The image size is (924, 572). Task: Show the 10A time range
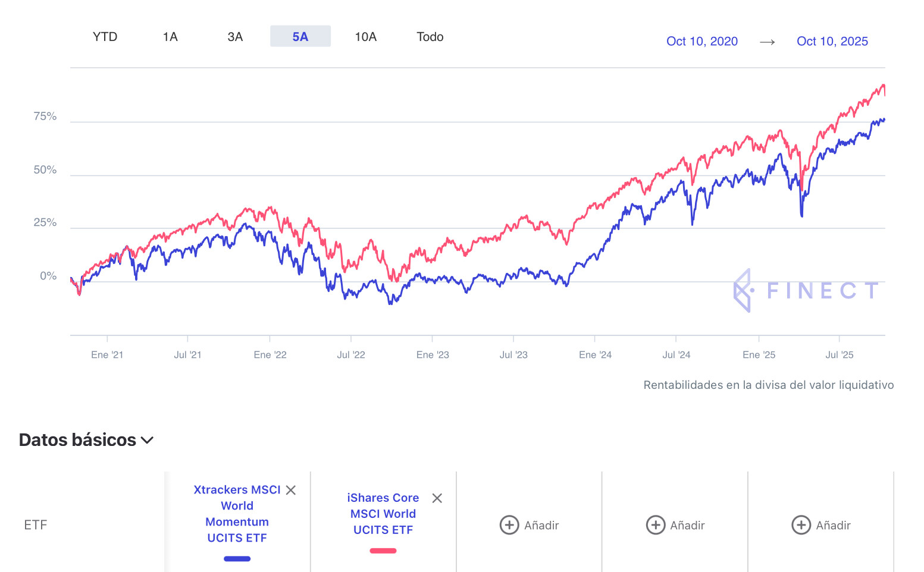(365, 37)
